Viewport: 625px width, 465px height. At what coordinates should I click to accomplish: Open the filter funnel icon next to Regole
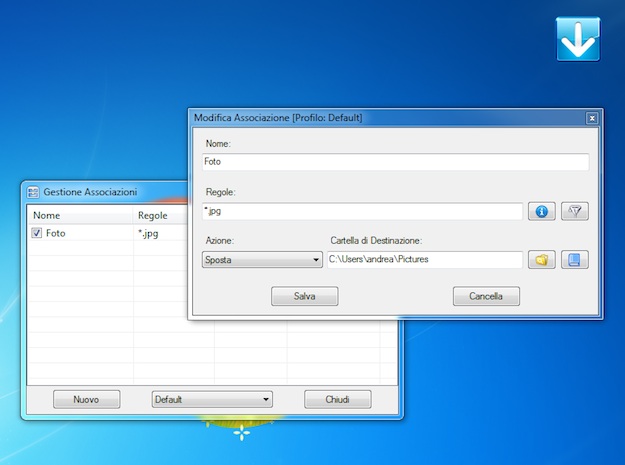click(575, 211)
